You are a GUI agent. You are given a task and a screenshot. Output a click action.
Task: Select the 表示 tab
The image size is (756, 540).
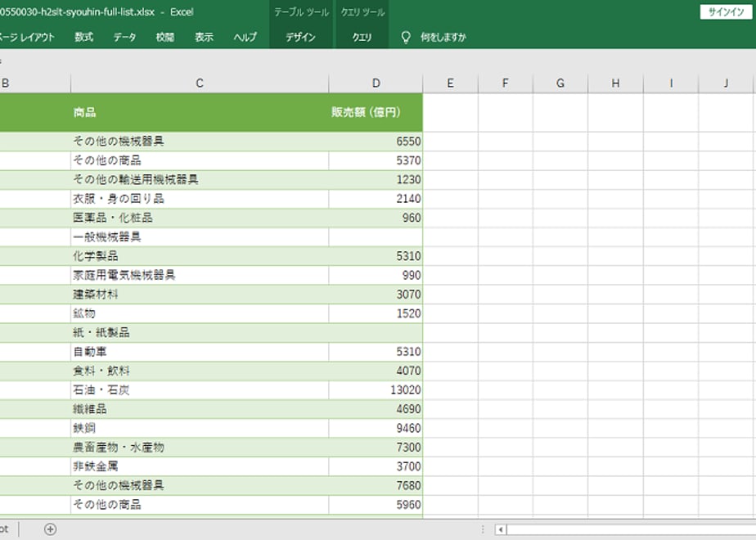tap(204, 37)
